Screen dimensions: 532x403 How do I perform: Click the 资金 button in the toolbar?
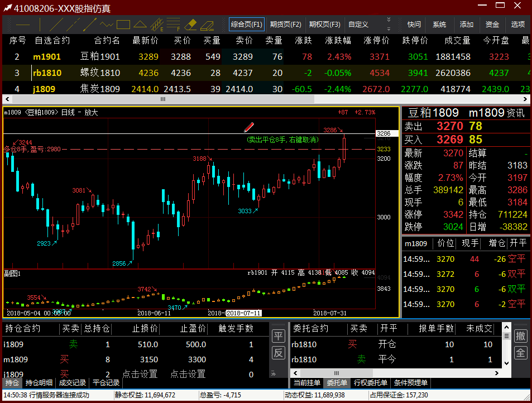(492, 25)
